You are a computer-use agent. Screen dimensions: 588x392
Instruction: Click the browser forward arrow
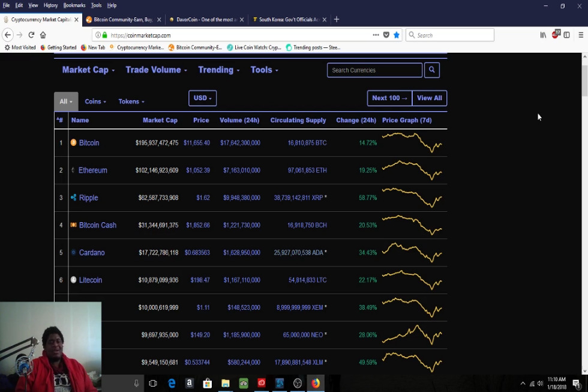(19, 35)
